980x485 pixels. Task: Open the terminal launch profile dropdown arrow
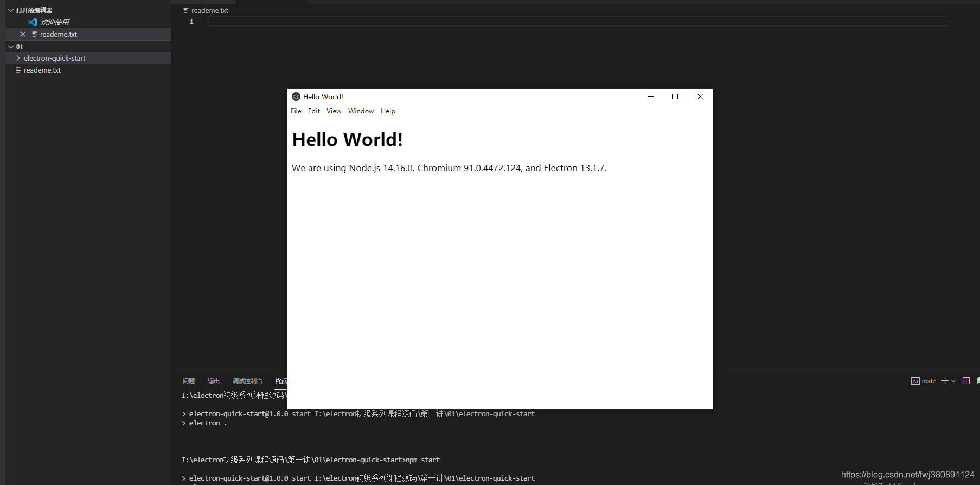tap(953, 381)
